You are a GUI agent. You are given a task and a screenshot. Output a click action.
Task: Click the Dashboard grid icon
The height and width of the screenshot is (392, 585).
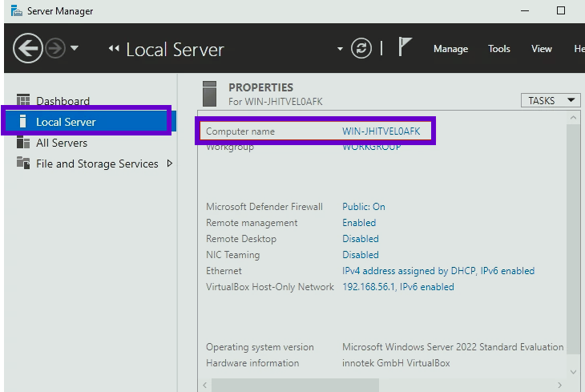(23, 100)
